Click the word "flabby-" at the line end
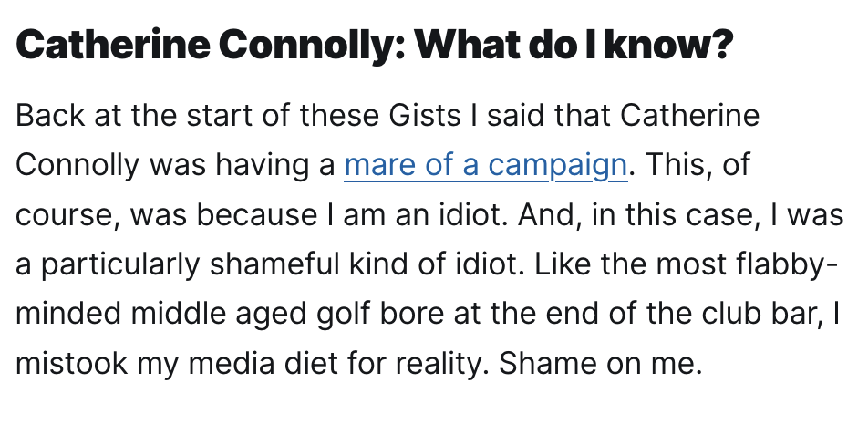Screen dimensions: 868x445 point(793,264)
